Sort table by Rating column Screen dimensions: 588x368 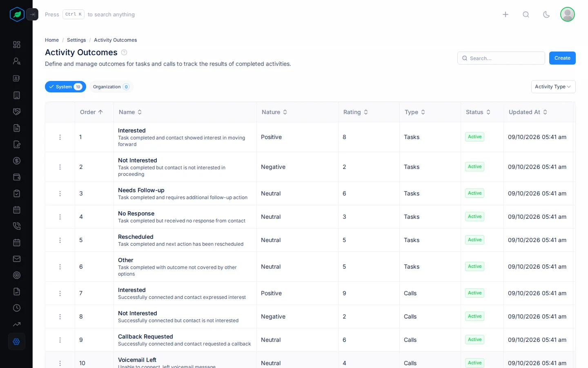coord(356,112)
